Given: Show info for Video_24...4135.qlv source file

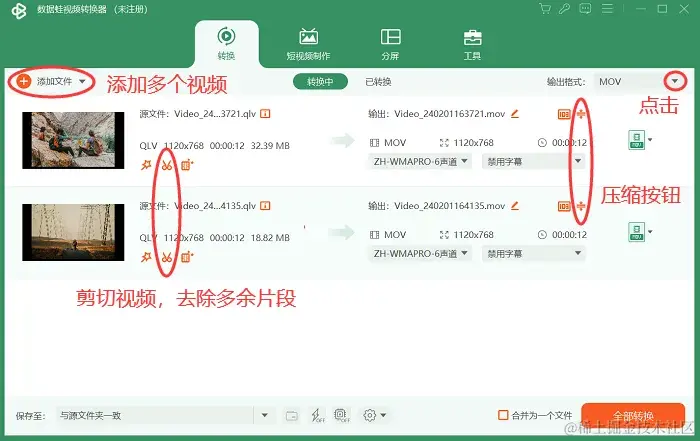Looking at the screenshot, I should (265, 206).
